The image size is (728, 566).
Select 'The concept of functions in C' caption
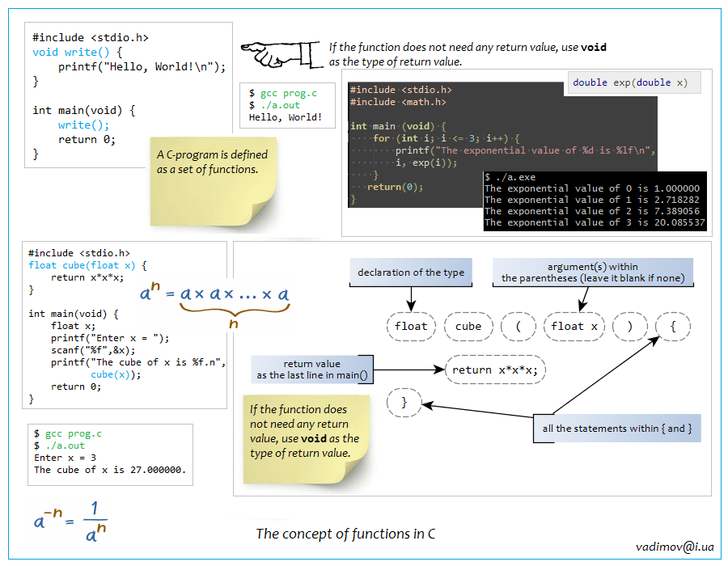[x=345, y=534]
